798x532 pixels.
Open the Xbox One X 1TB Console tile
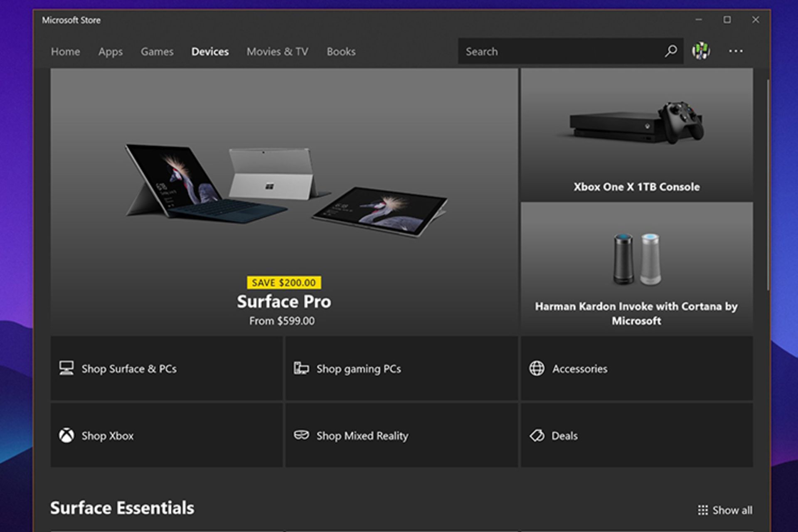tap(636, 135)
